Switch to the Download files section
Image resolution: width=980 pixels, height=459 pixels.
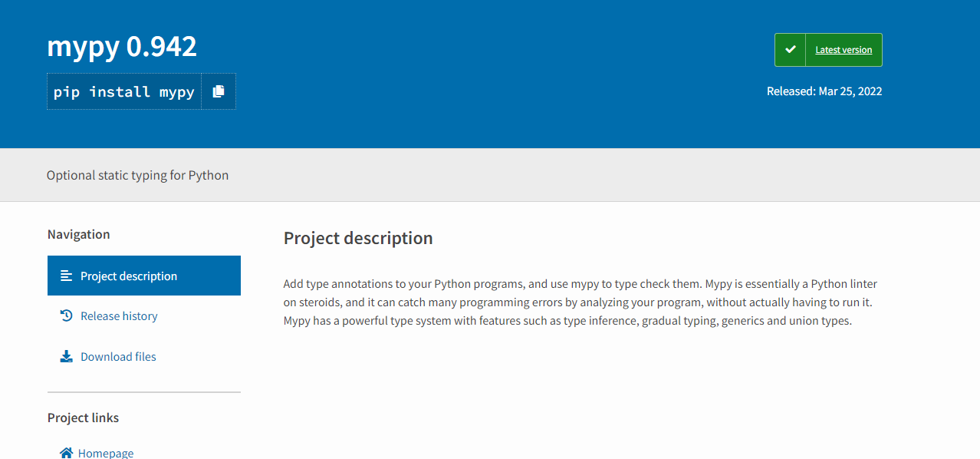pyautogui.click(x=117, y=356)
